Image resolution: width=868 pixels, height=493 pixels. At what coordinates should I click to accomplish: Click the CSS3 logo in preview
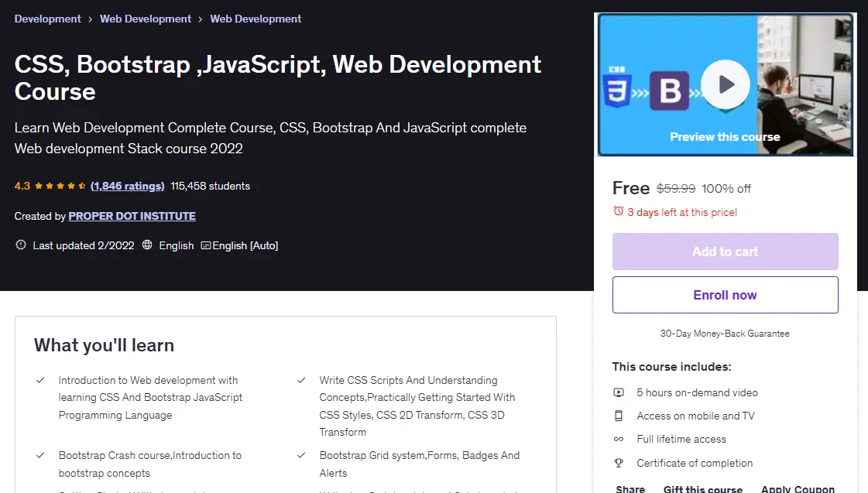tap(617, 87)
